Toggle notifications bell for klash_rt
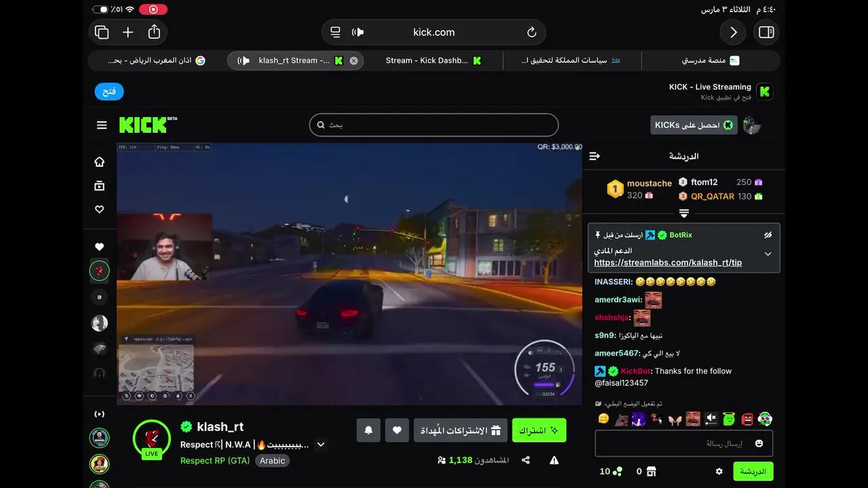Viewport: 868px width, 488px height. 369,430
